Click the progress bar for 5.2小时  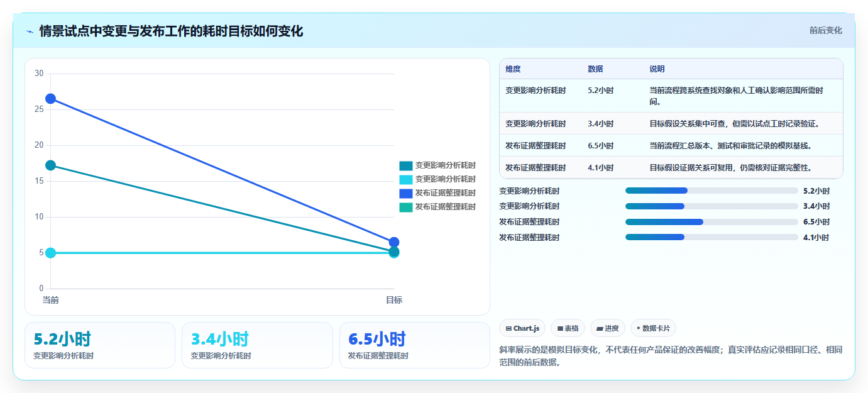[711, 191]
